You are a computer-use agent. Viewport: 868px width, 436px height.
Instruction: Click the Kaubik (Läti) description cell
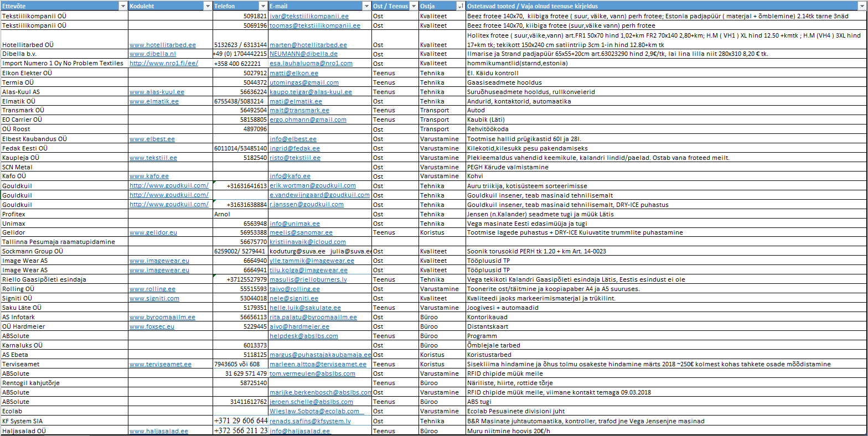pyautogui.click(x=666, y=120)
